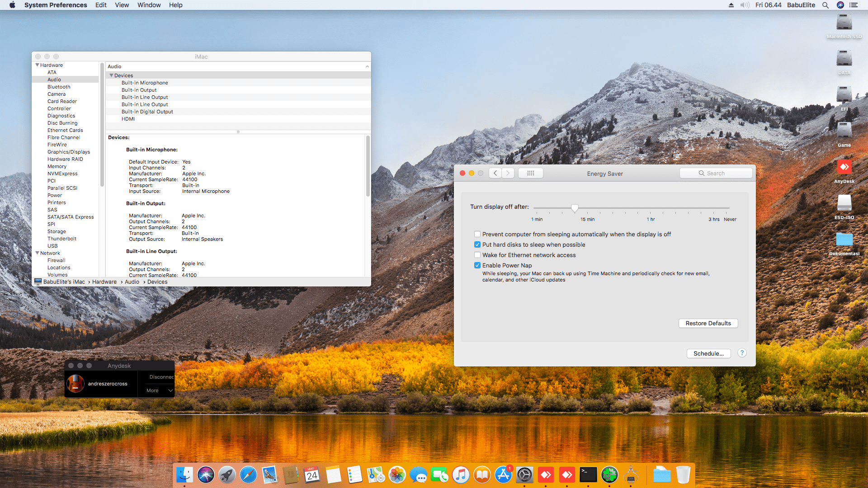Screen dimensions: 868x488
Task: Uncheck Enable Power Nap
Action: [x=477, y=265]
